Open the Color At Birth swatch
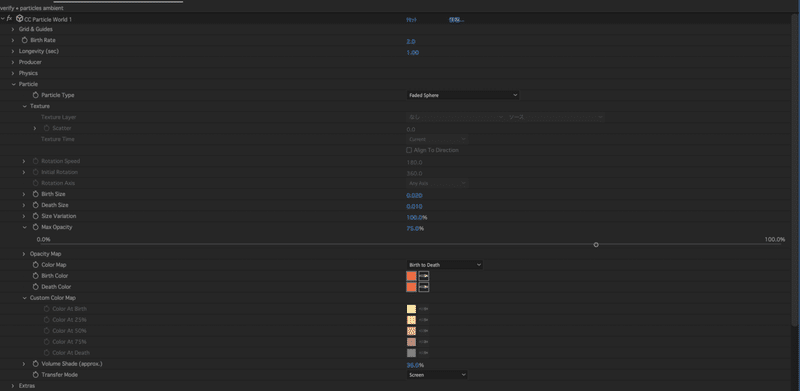Image resolution: width=800 pixels, height=391 pixels. [411, 309]
